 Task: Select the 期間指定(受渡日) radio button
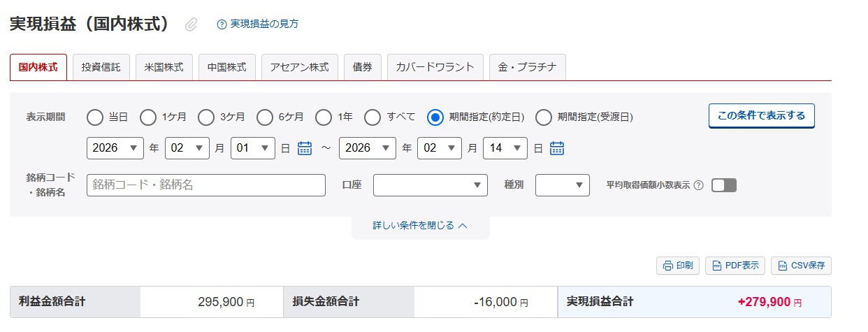click(544, 117)
